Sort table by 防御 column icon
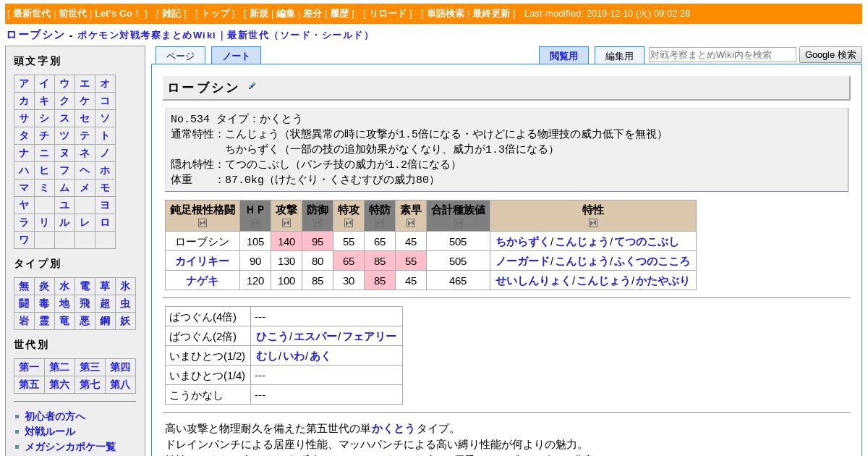This screenshot has width=868, height=456. coord(318,223)
